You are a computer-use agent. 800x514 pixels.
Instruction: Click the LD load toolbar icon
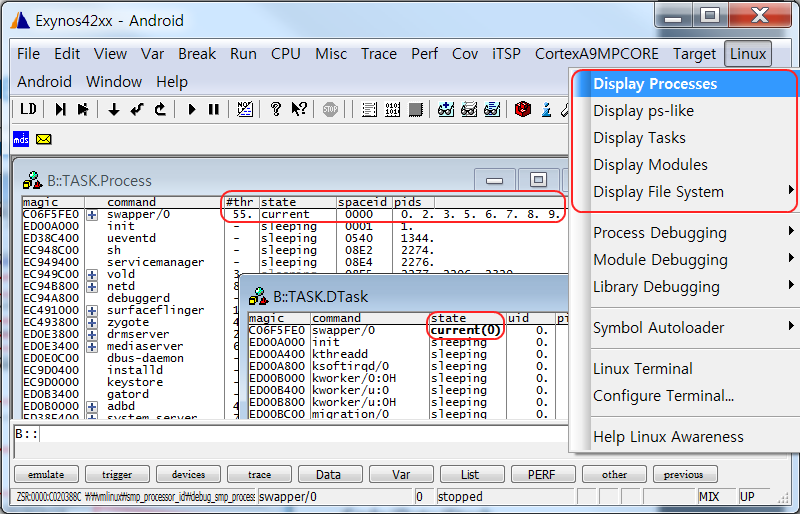point(28,109)
